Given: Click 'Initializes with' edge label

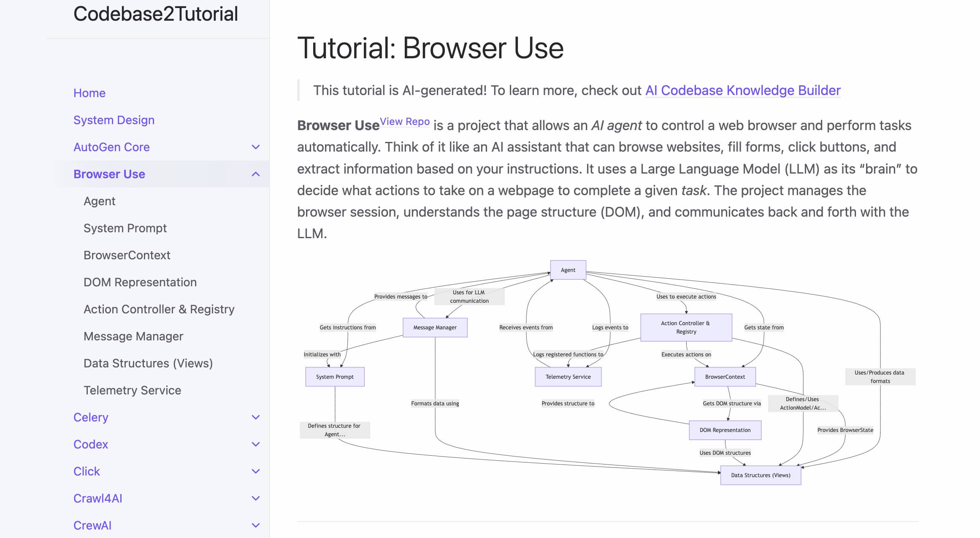Looking at the screenshot, I should coord(322,354).
